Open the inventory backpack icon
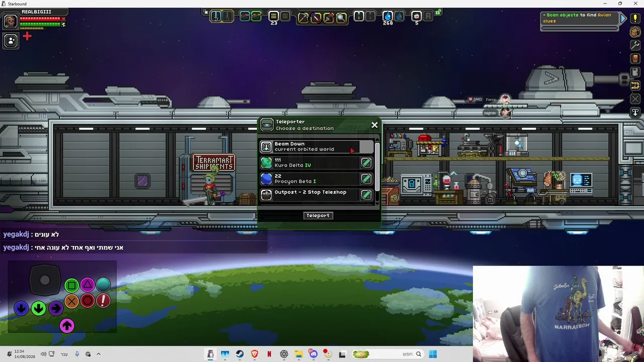This screenshot has height=362, width=644. pyautogui.click(x=635, y=32)
